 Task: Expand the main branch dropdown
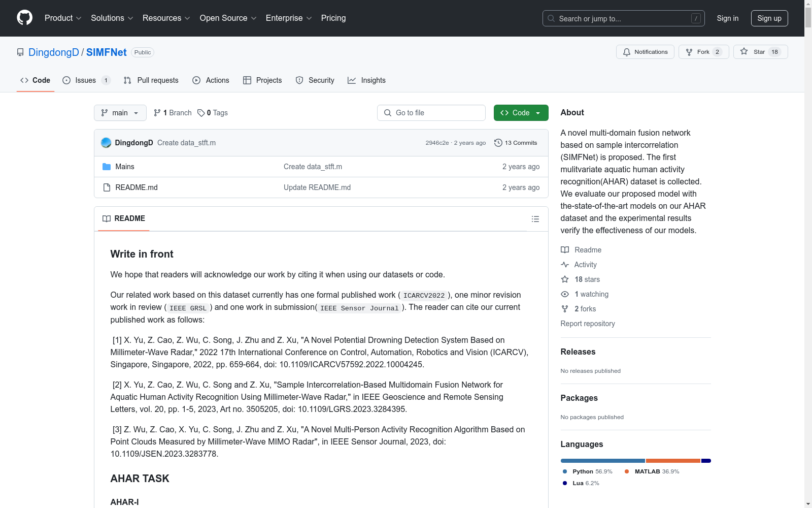tap(120, 113)
